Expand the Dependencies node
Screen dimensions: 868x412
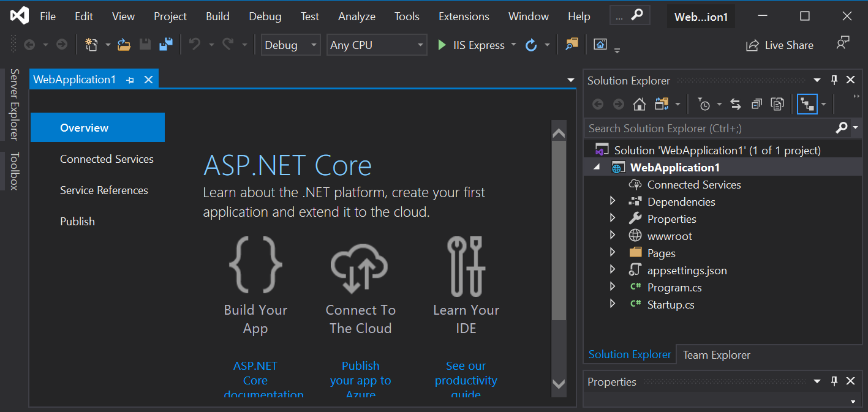[613, 201]
